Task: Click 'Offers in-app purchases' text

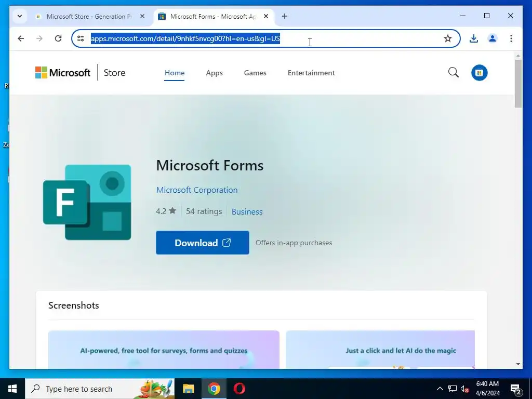Action: 294,243
